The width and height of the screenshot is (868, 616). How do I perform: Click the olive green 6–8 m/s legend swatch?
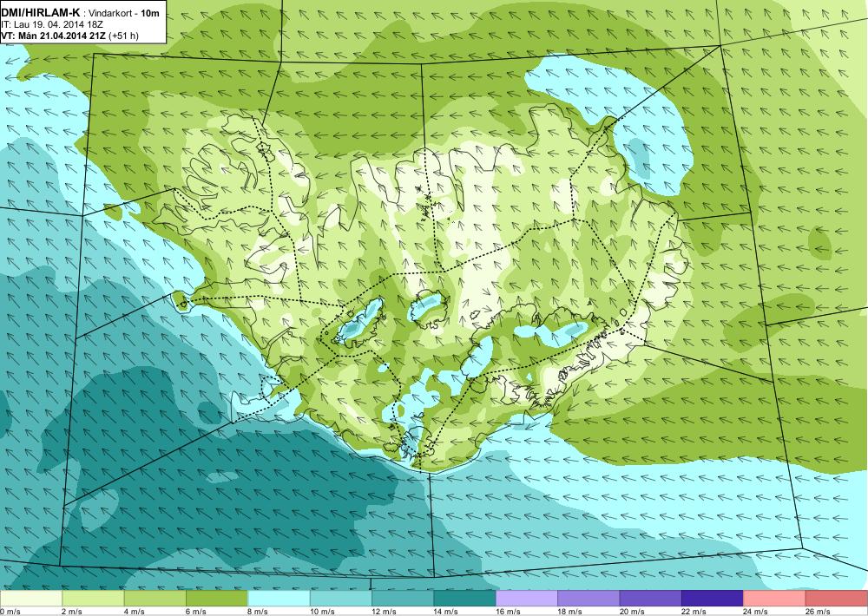click(217, 599)
